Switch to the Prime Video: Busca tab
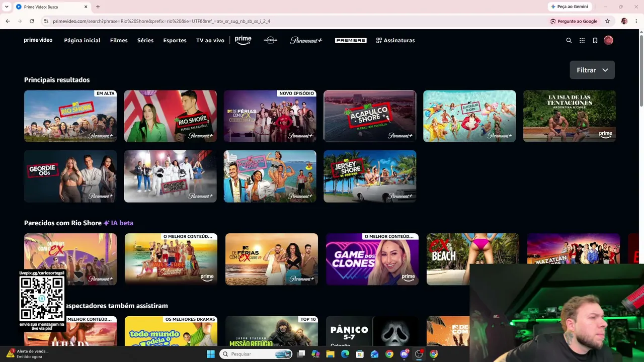This screenshot has width=644, height=362. click(51, 7)
